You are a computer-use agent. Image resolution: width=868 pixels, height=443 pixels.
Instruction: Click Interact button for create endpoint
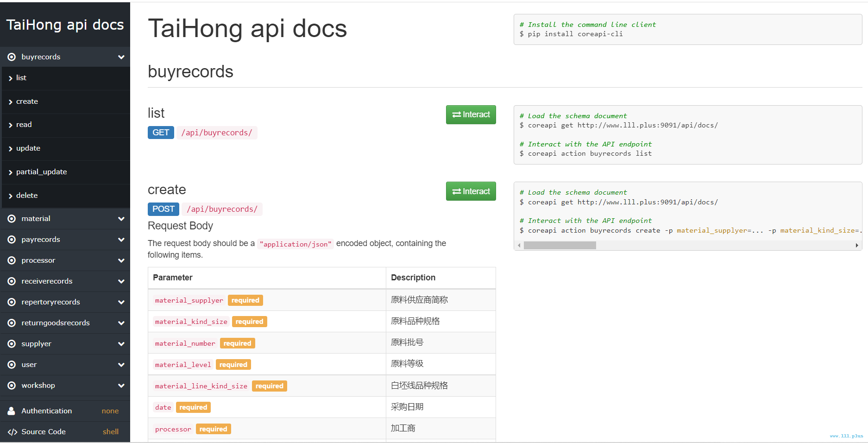(x=471, y=191)
